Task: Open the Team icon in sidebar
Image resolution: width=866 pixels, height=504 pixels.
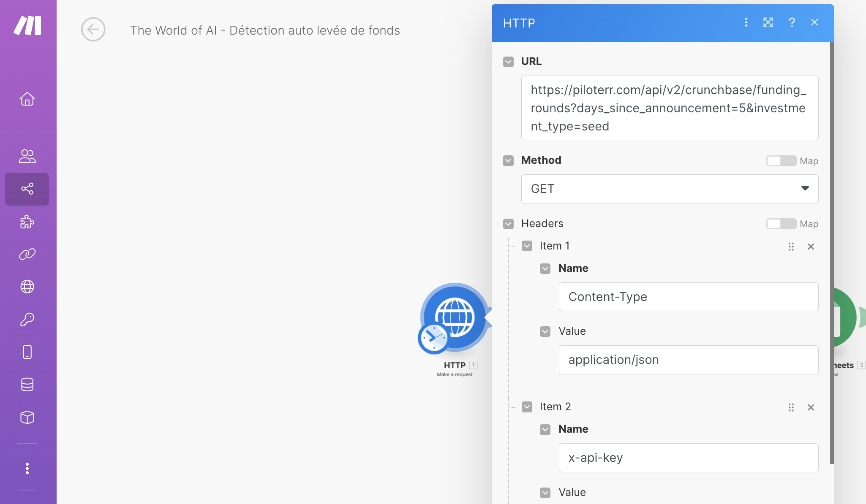Action: [27, 156]
